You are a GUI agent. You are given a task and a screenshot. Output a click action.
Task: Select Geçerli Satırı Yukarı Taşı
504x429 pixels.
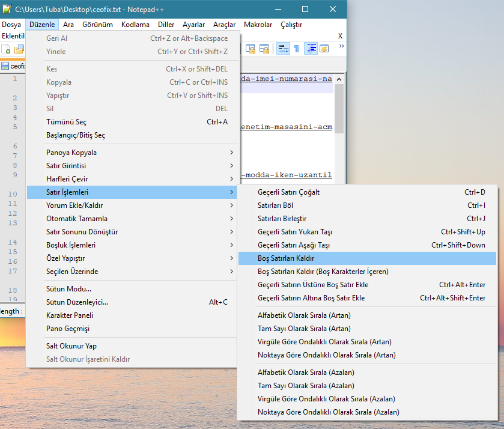coord(368,231)
